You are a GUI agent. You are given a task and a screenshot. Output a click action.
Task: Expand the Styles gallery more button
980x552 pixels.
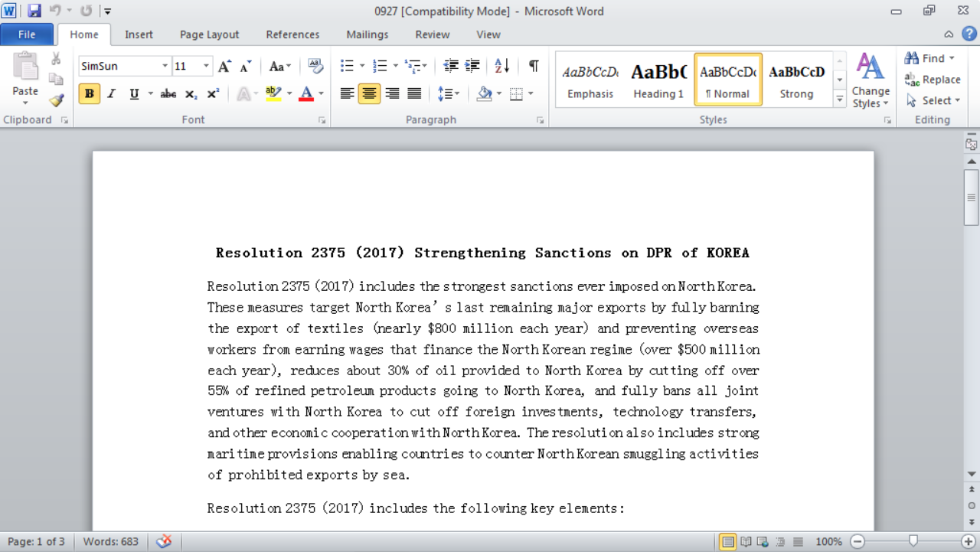tap(840, 99)
